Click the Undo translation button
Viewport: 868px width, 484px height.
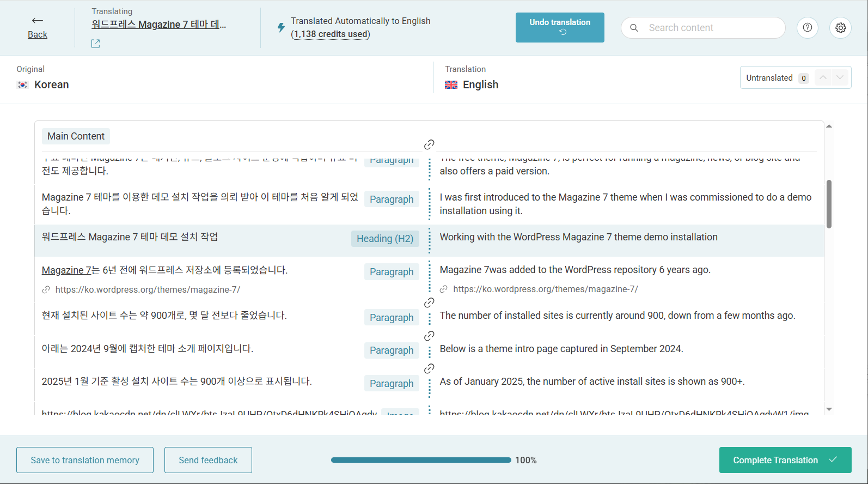[560, 27]
